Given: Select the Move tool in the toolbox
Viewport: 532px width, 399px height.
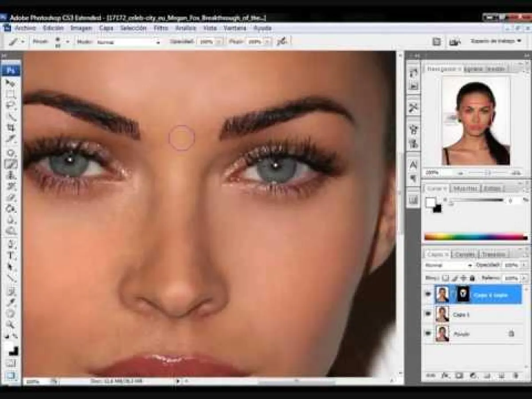Looking at the screenshot, I should 11,83.
